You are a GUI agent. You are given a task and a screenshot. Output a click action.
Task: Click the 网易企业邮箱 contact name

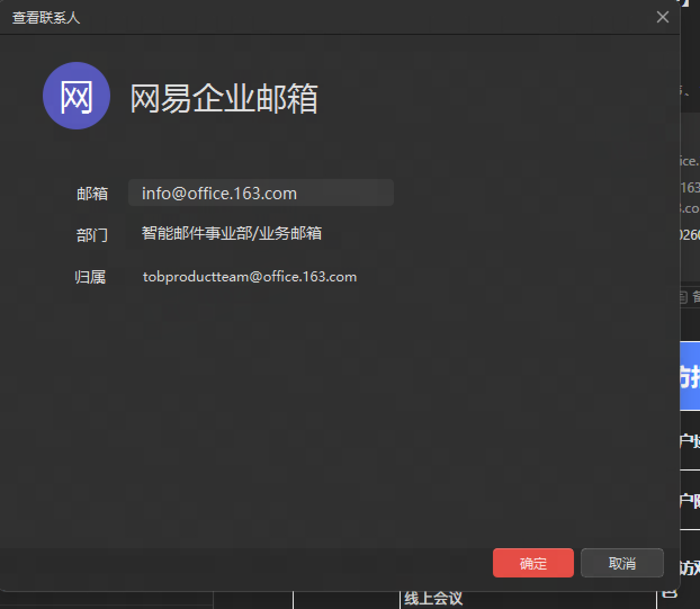point(225,98)
